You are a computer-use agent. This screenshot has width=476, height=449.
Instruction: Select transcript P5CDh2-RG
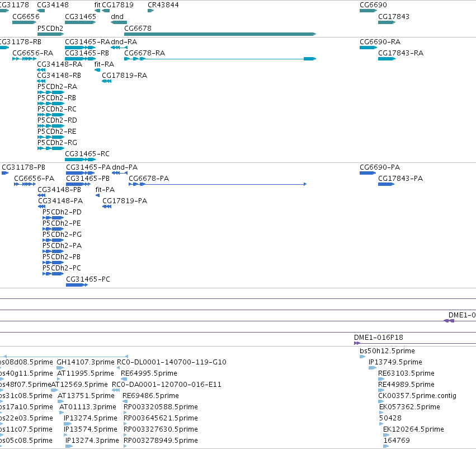pyautogui.click(x=58, y=142)
